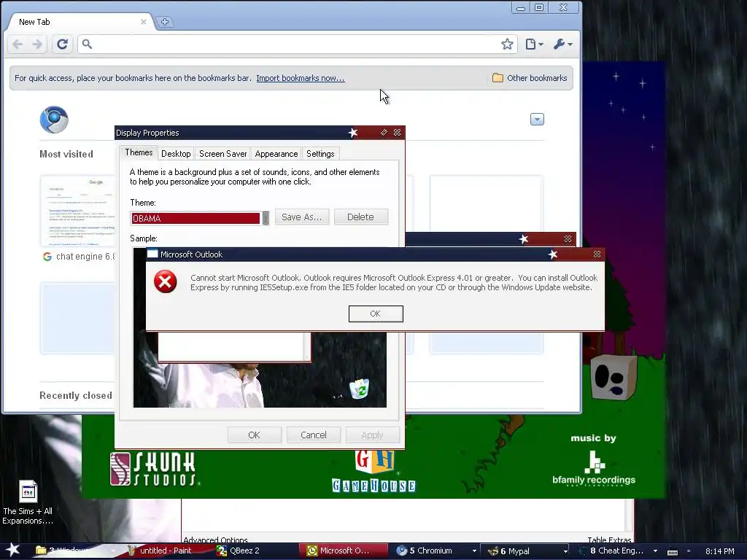The height and width of the screenshot is (560, 747).
Task: Bookmark this page with the star icon
Action: click(x=507, y=44)
